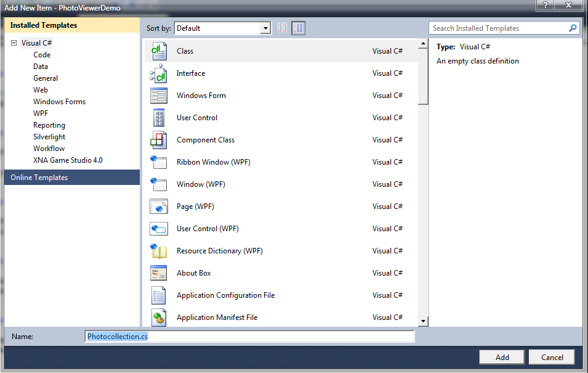Pick the Component Class icon
The image size is (588, 373).
click(159, 140)
